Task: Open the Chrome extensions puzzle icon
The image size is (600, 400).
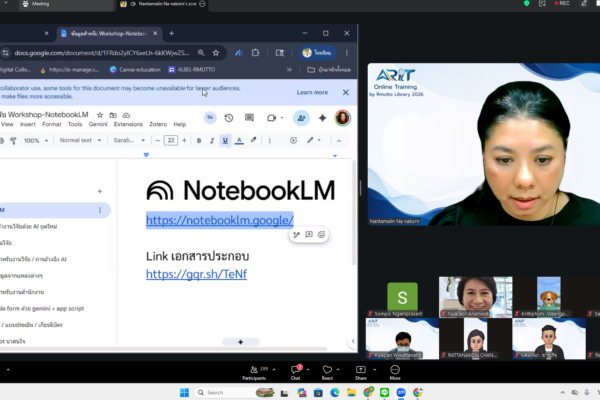Action: [255, 53]
